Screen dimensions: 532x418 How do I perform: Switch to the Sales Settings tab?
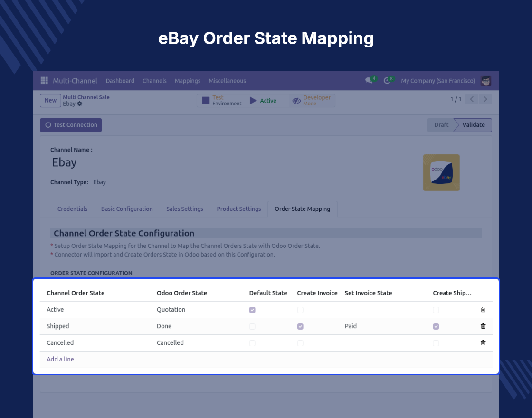click(185, 209)
